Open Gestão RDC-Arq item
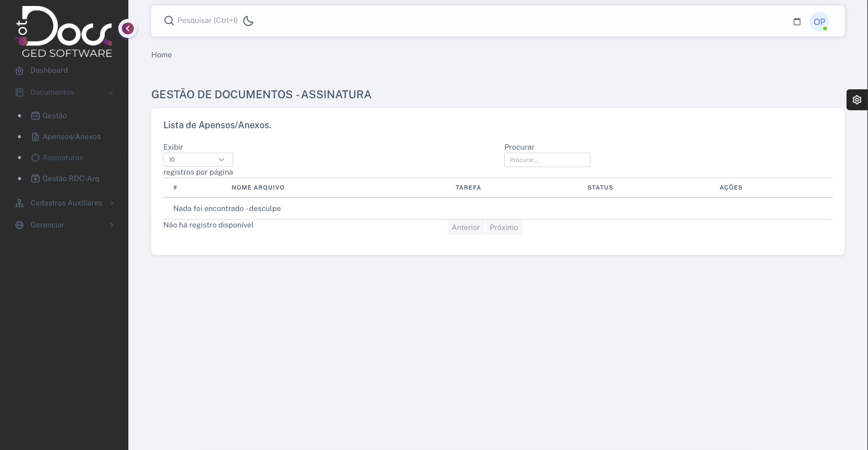The height and width of the screenshot is (450, 868). [x=70, y=179]
